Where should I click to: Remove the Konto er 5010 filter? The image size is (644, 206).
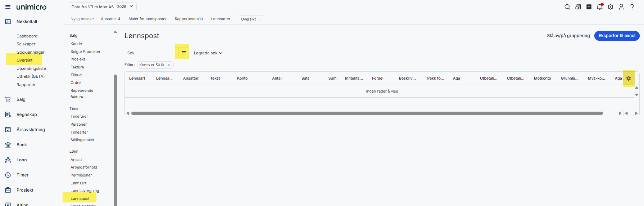168,65
